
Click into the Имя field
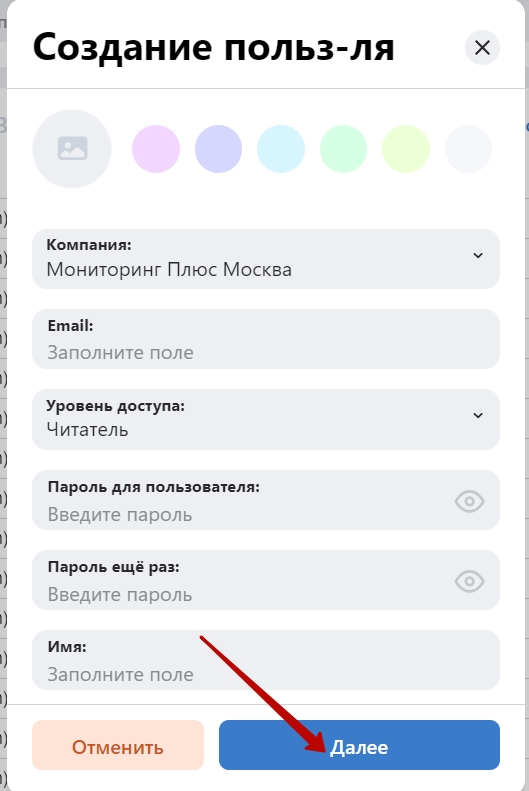pos(266,660)
